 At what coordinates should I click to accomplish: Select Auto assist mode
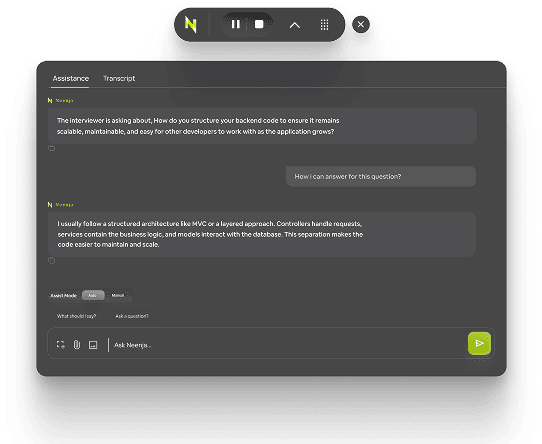pyautogui.click(x=93, y=295)
